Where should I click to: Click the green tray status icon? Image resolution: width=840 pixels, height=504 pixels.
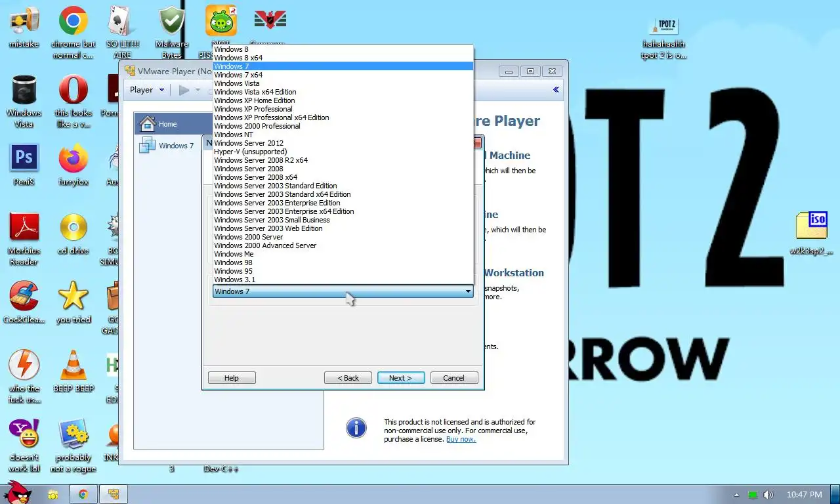(x=753, y=495)
